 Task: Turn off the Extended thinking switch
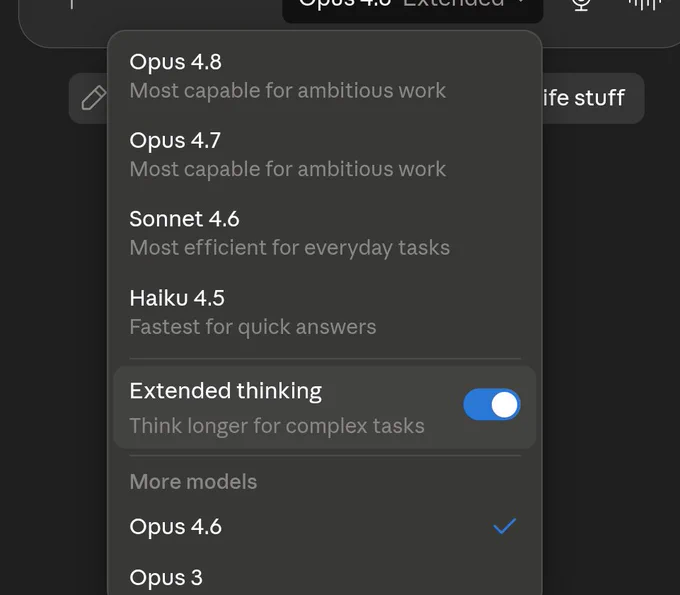click(492, 405)
